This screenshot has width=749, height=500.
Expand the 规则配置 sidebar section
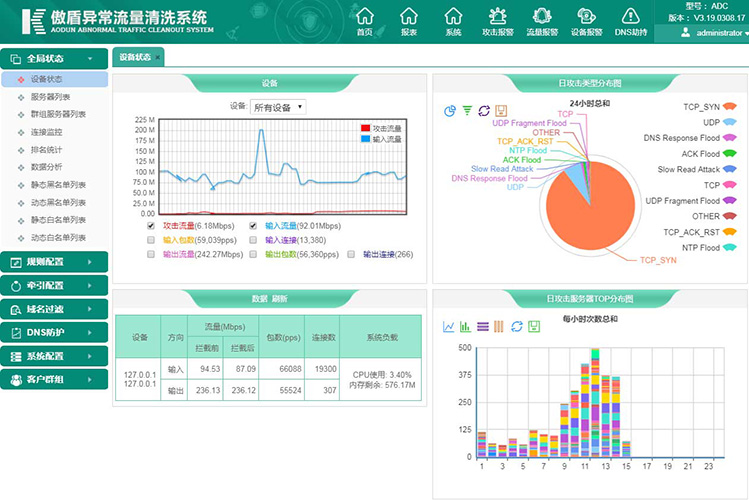(x=54, y=262)
